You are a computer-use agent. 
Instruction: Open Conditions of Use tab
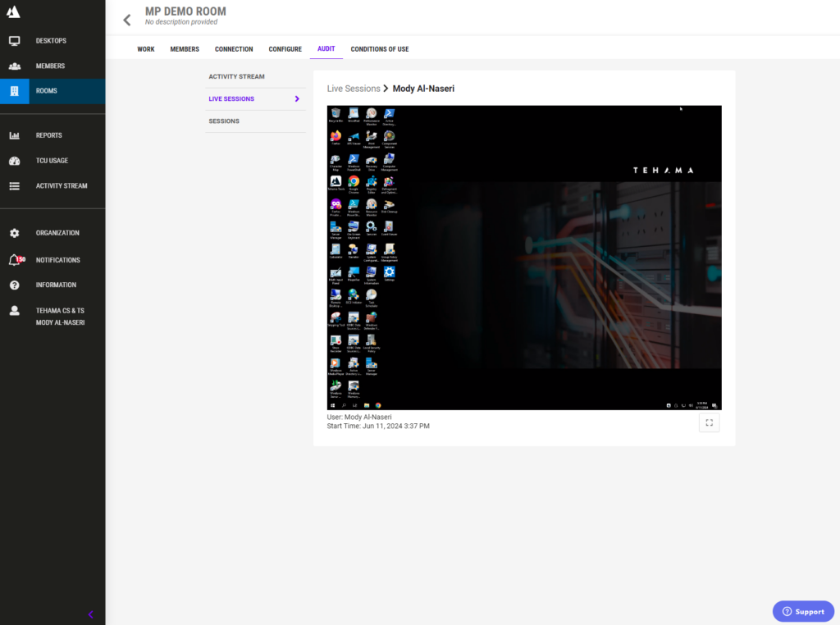(x=380, y=49)
